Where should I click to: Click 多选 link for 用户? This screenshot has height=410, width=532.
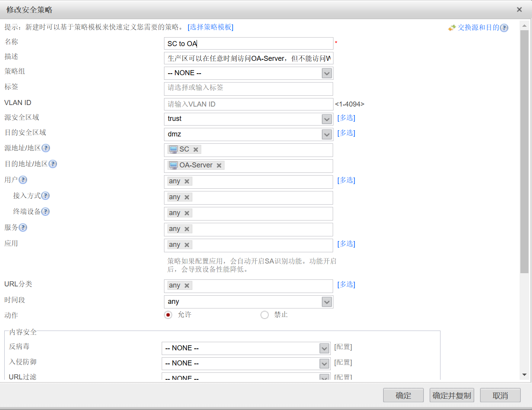point(346,180)
